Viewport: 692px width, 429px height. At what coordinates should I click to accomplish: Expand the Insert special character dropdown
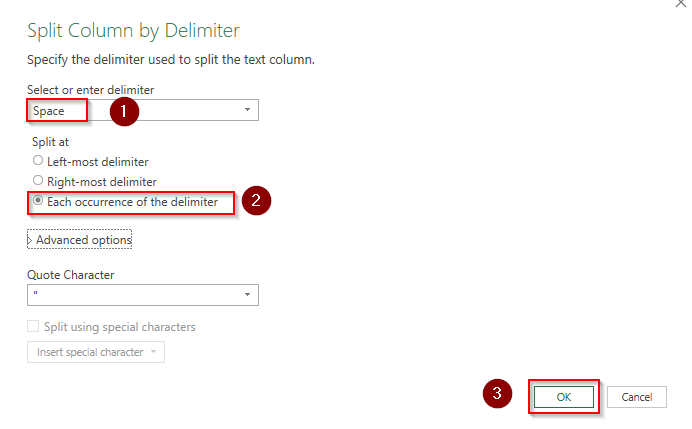pyautogui.click(x=95, y=352)
